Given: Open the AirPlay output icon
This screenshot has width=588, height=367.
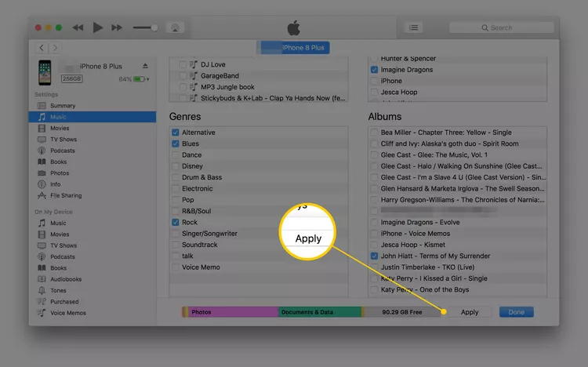Looking at the screenshot, I should (175, 27).
